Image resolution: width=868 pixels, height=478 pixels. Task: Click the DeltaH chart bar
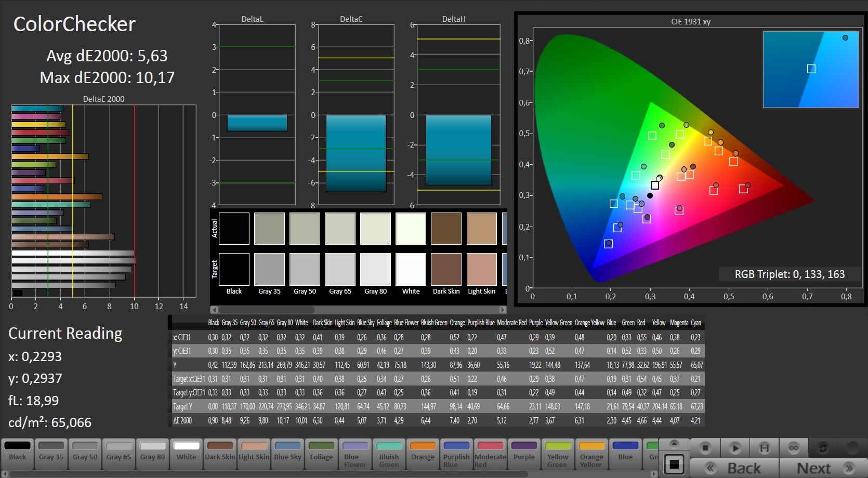[x=458, y=150]
